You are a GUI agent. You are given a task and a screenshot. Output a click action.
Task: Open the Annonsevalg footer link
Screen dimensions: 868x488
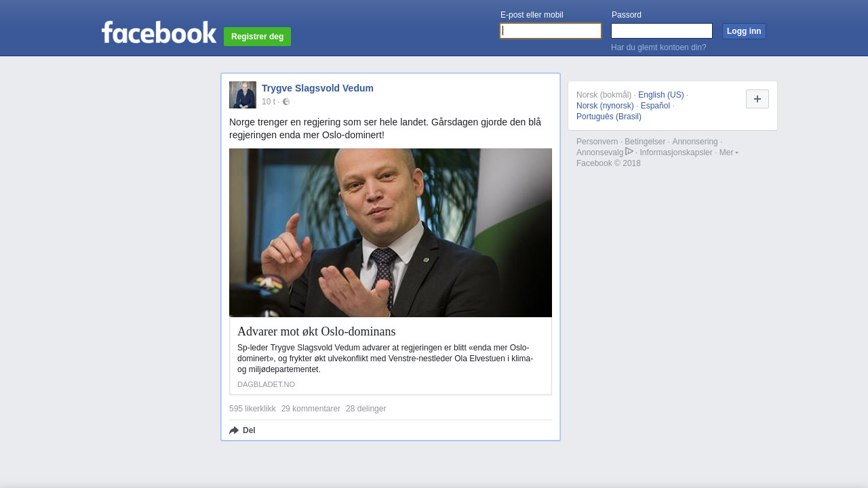(599, 152)
